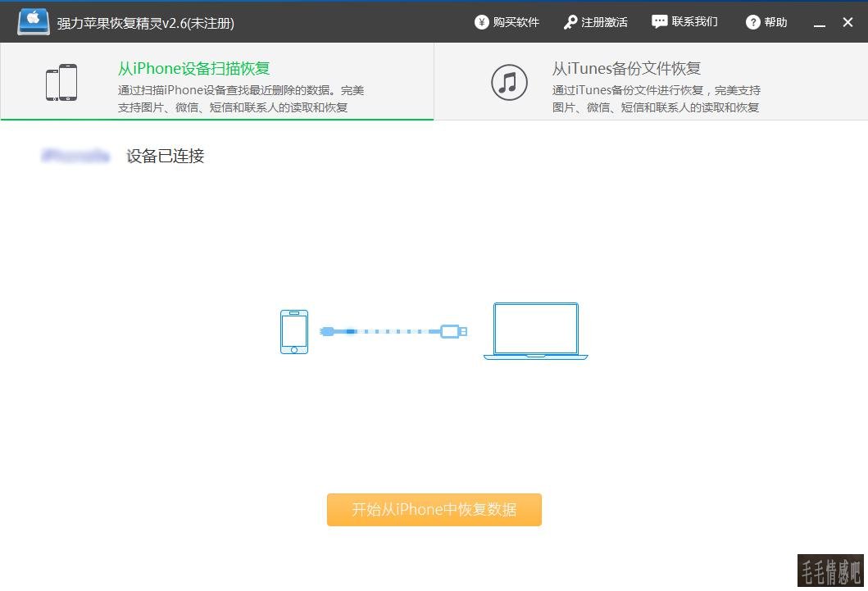This screenshot has width=868, height=591.
Task: Switch to 从iPhone设备扫描恢复 tab
Action: 217,81
